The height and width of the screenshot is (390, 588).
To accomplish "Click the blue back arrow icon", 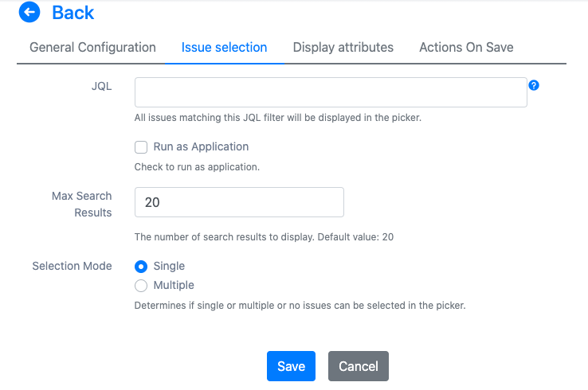I will [29, 12].
